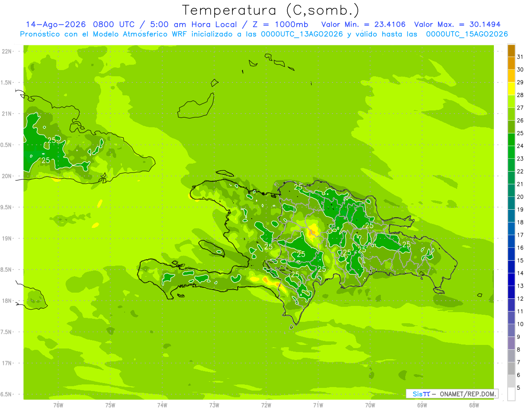This screenshot has width=532, height=411.
Task: Click the '71W' longitude axis label
Action: tap(318, 405)
